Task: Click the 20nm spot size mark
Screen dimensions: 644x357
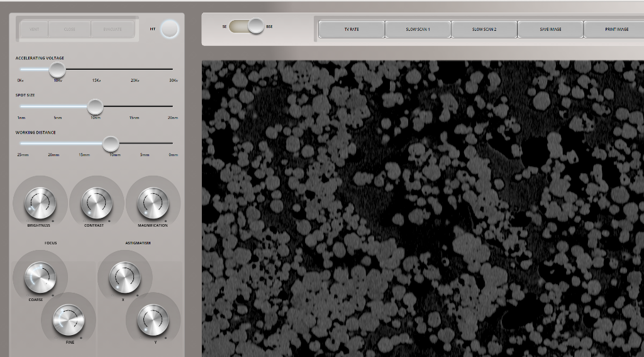Action: click(173, 118)
